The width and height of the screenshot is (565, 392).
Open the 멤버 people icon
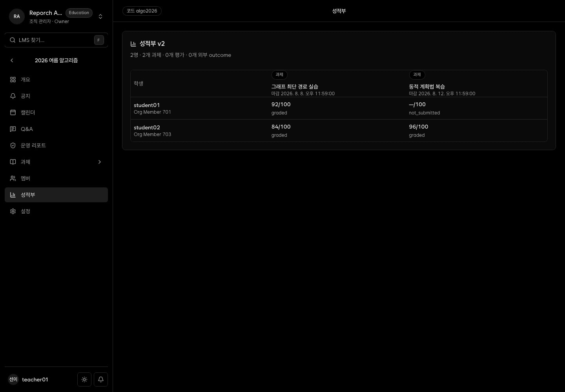13,178
